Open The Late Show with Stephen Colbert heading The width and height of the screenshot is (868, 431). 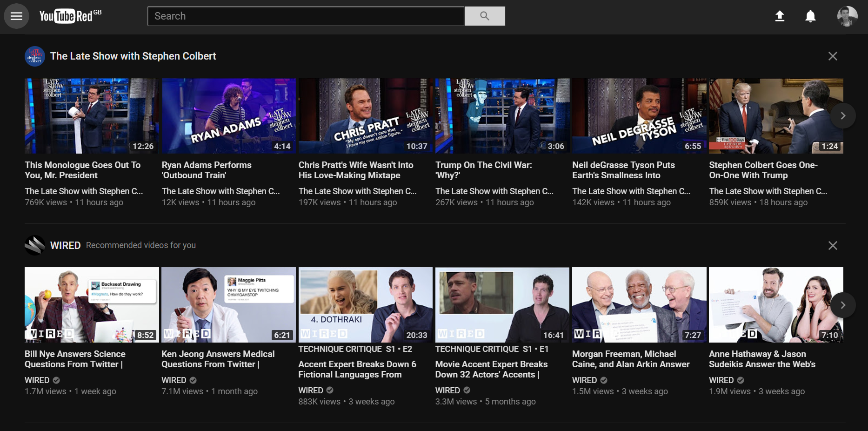coord(133,56)
